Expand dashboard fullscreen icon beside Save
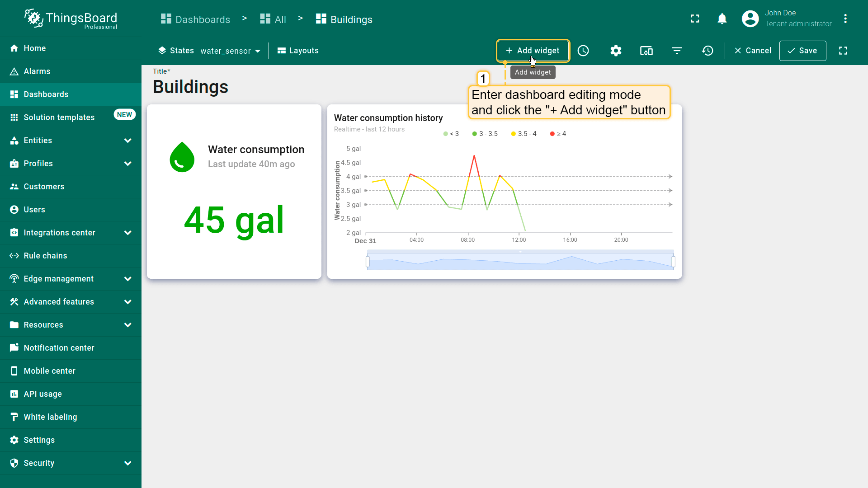Viewport: 868px width, 488px height. coord(843,51)
